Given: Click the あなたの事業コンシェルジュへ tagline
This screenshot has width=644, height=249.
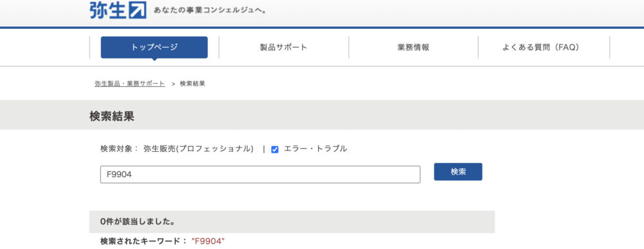Looking at the screenshot, I should point(210,10).
